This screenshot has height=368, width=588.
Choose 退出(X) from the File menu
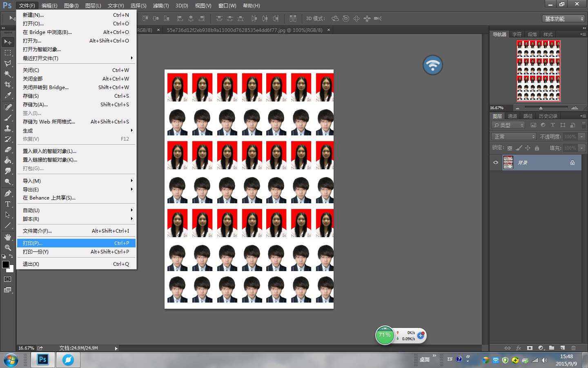pos(76,264)
